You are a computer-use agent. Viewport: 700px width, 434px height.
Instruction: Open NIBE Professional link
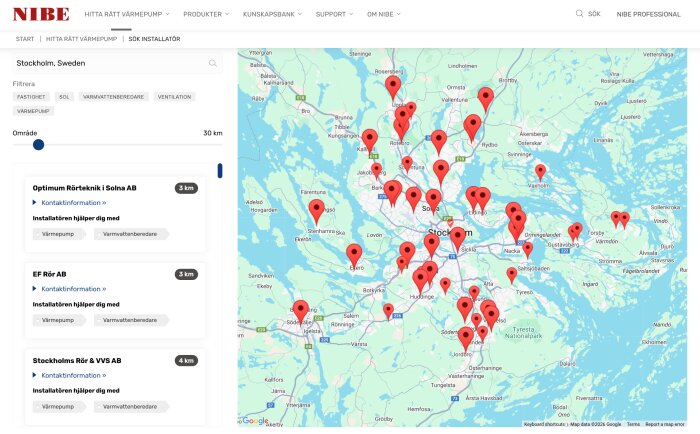coord(649,14)
